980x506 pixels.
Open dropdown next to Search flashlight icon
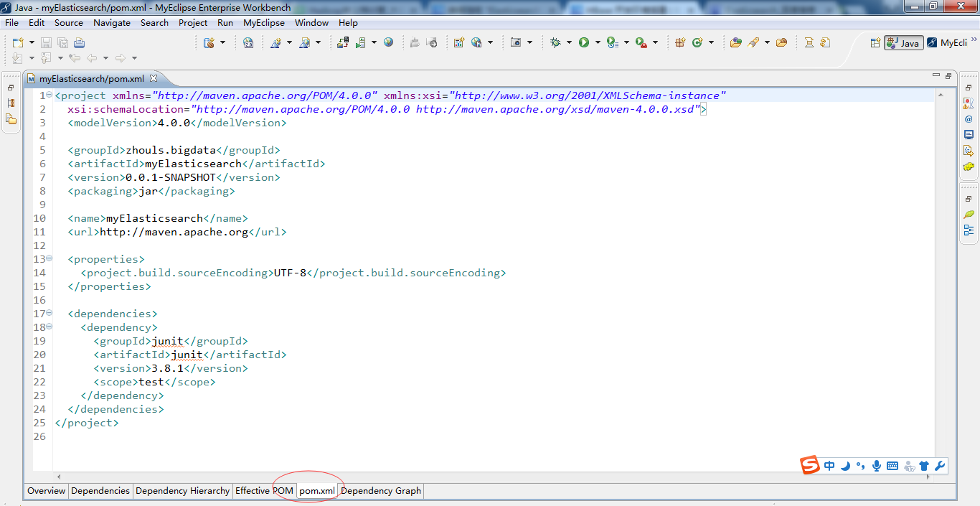pyautogui.click(x=767, y=42)
